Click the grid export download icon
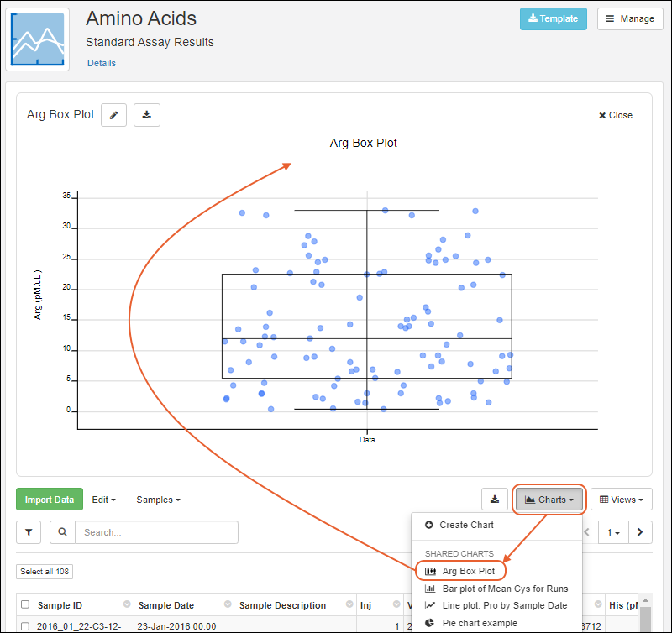 pyautogui.click(x=495, y=500)
